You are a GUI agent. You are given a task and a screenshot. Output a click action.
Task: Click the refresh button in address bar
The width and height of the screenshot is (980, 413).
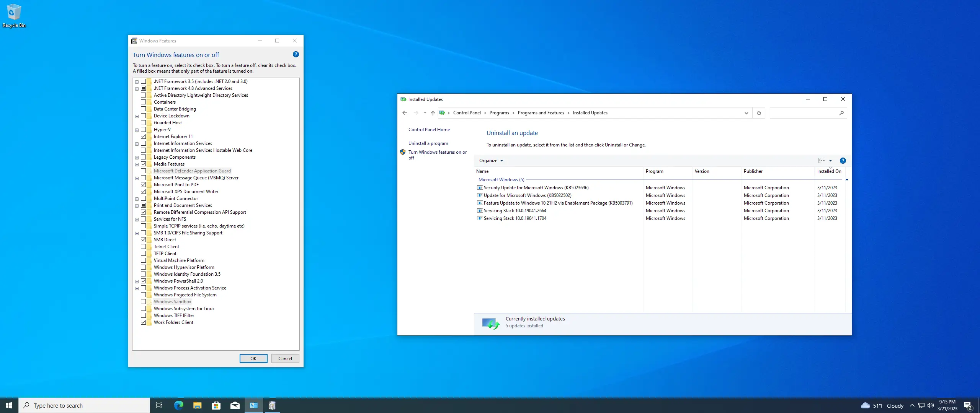pos(759,113)
